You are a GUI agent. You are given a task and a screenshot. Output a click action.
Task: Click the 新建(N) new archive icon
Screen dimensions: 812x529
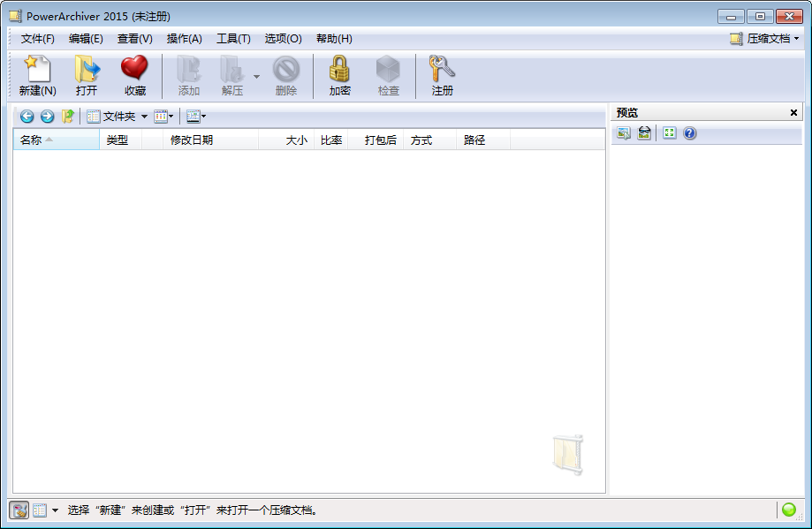[37, 76]
